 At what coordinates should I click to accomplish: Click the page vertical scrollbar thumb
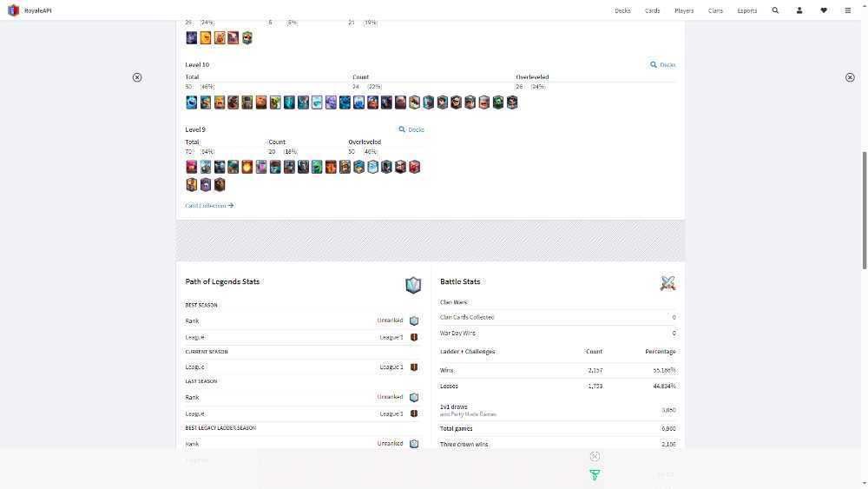click(865, 210)
